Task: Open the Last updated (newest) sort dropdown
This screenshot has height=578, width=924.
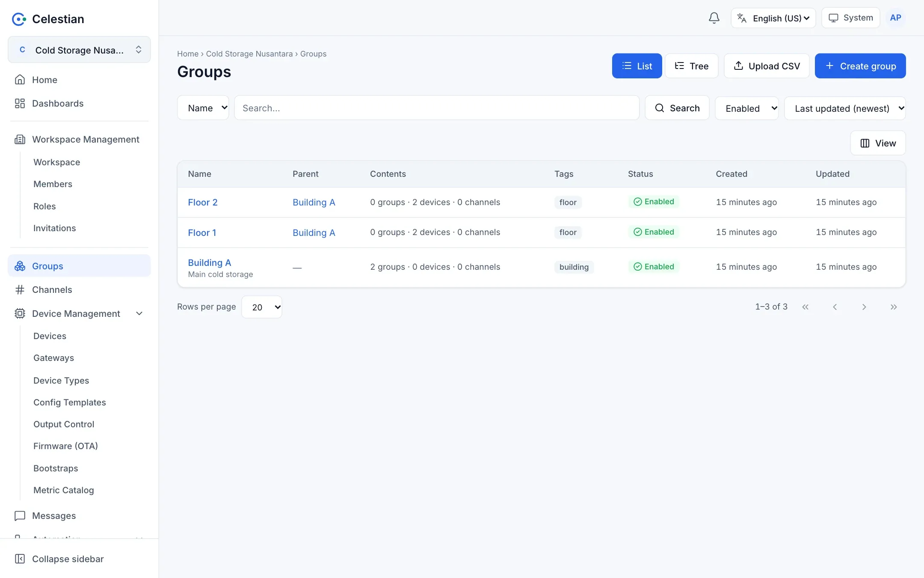Action: pyautogui.click(x=845, y=108)
